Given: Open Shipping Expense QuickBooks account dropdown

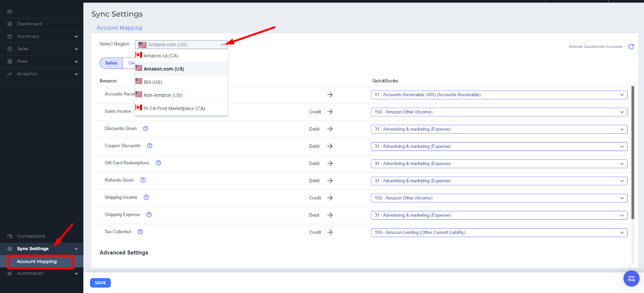Looking at the screenshot, I should tap(499, 215).
